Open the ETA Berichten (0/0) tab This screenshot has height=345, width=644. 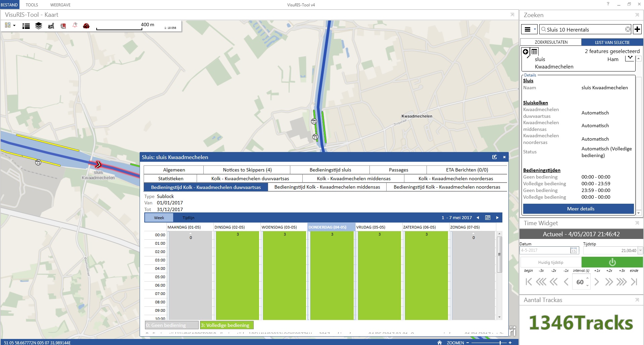467,170
